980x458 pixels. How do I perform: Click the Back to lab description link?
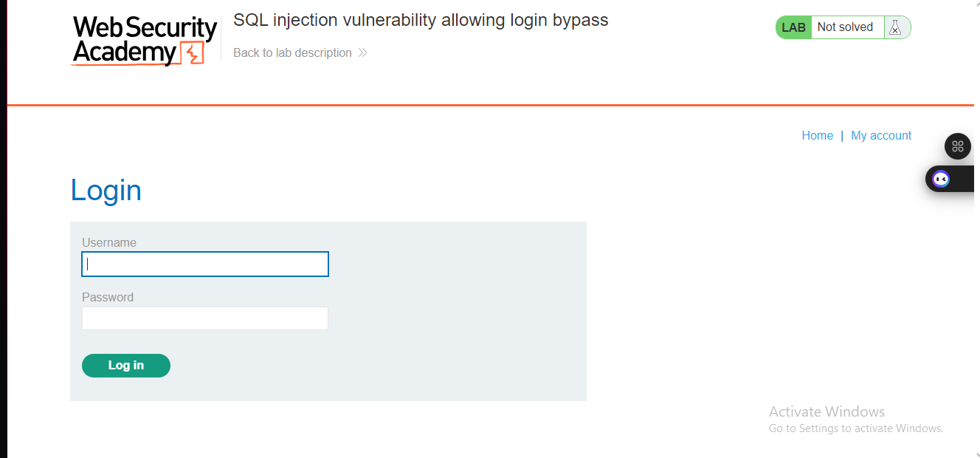(292, 52)
